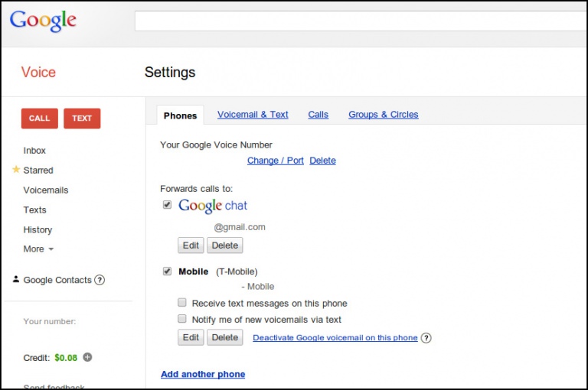Image resolution: width=588 pixels, height=390 pixels.
Task: Click the Google logo
Action: (43, 21)
